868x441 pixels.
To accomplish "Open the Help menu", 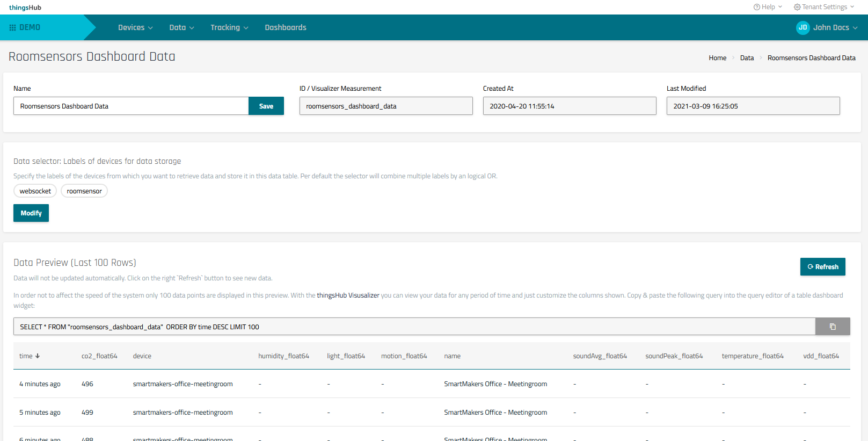I will (768, 7).
